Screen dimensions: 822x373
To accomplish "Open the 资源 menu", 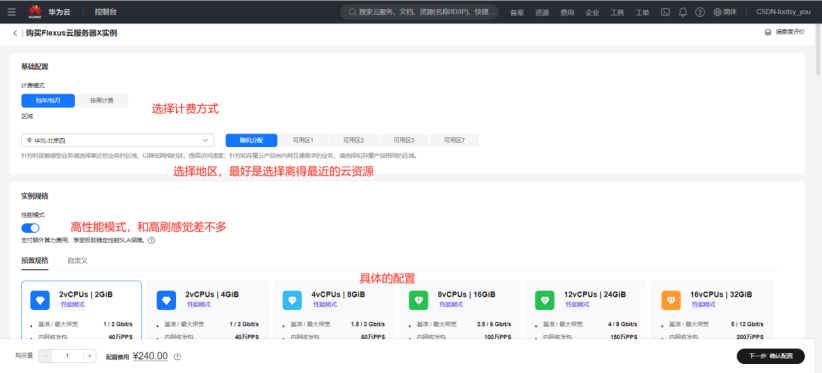I will point(542,13).
